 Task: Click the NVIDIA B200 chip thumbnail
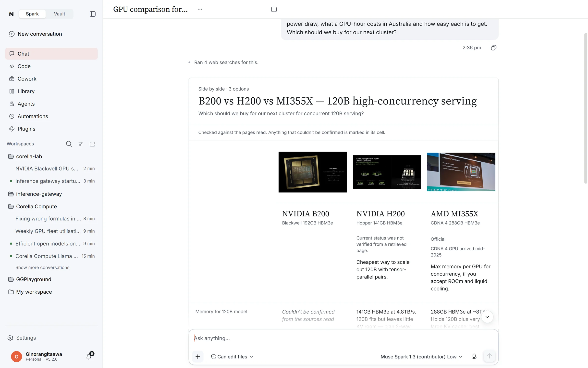313,172
